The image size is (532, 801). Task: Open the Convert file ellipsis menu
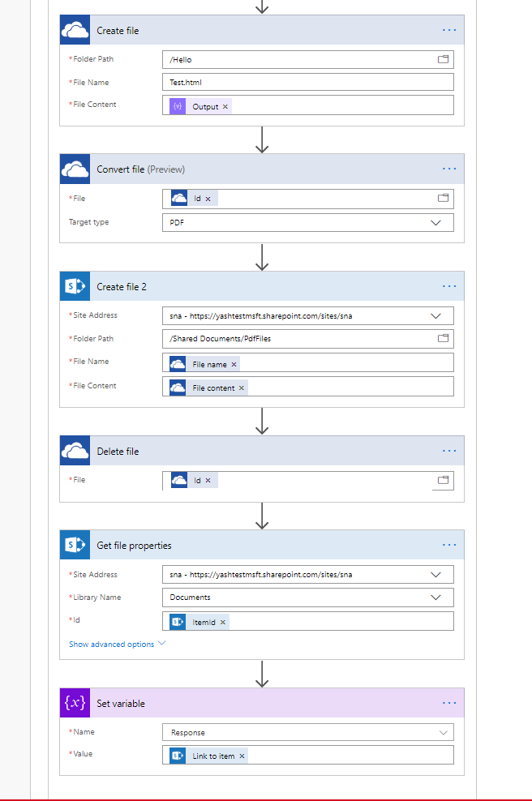449,169
